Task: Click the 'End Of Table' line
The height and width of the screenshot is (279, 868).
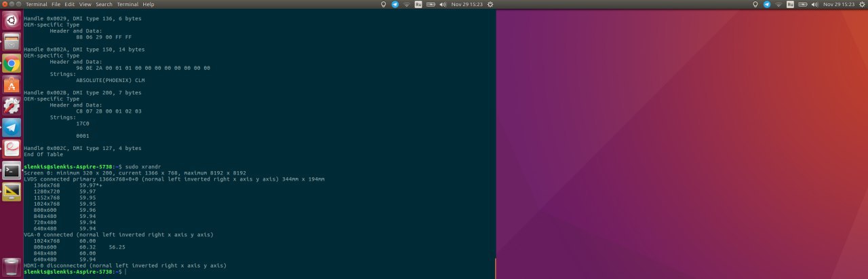Action: tap(43, 154)
